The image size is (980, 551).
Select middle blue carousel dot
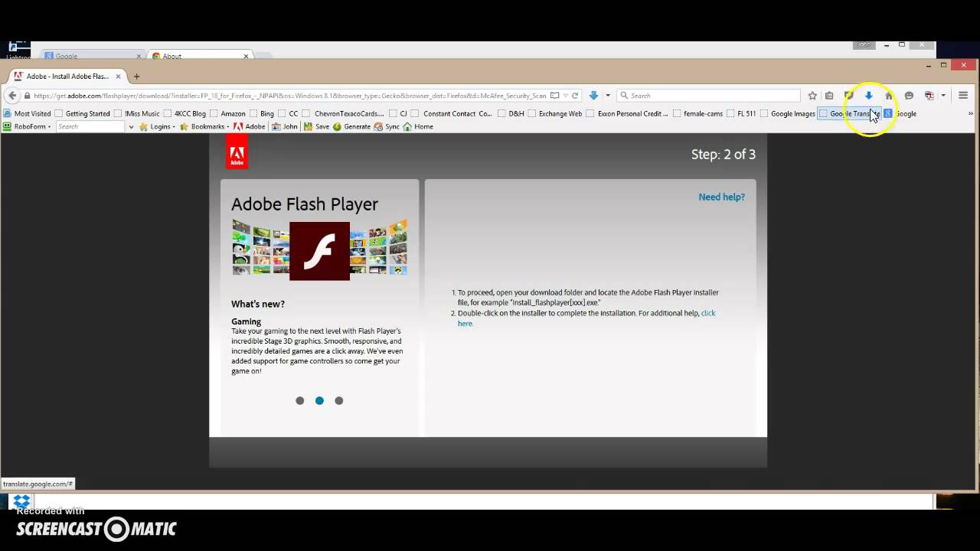[319, 400]
